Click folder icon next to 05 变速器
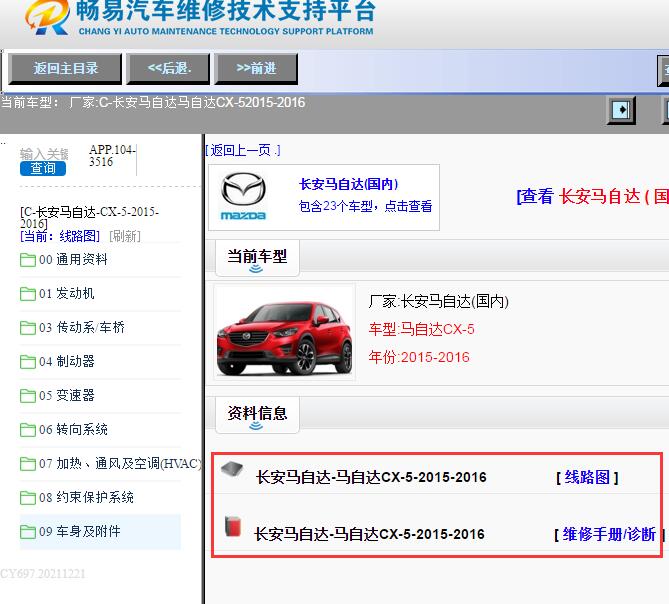Image resolution: width=669 pixels, height=604 pixels. pyautogui.click(x=28, y=396)
